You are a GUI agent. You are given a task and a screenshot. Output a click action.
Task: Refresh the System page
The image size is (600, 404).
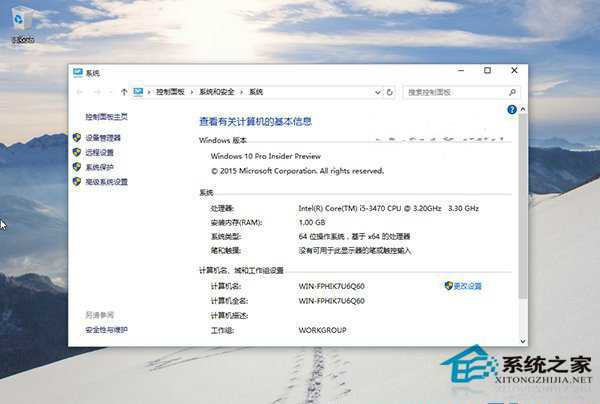tap(390, 92)
